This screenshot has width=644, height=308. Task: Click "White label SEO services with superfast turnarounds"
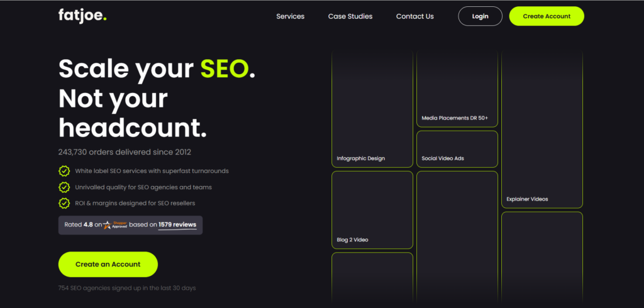click(x=152, y=171)
